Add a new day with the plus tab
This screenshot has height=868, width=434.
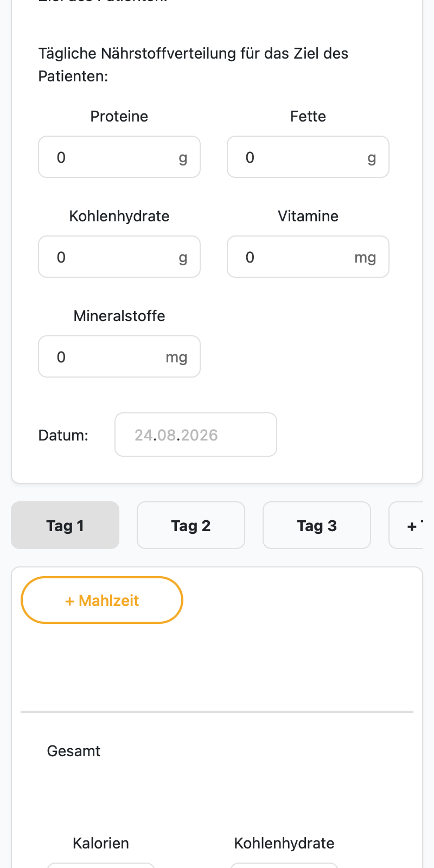click(x=406, y=525)
